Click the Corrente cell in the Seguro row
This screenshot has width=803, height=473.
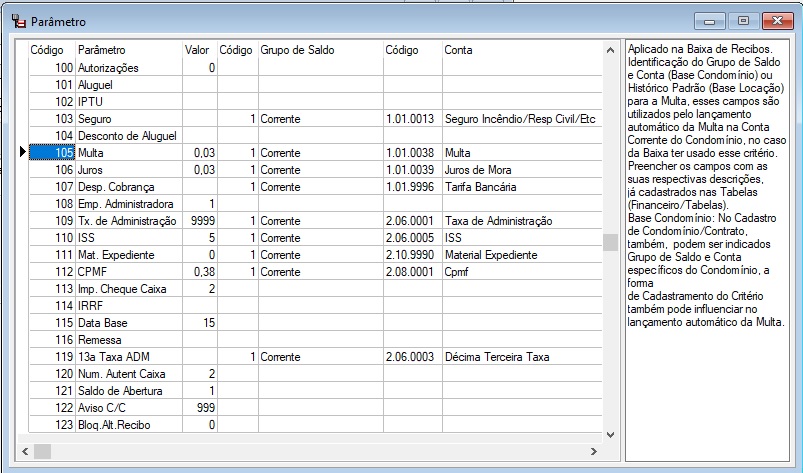point(321,119)
